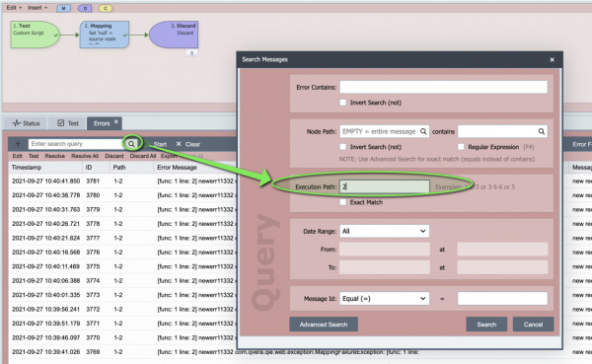Open the Edit dropdown menu at the top

tap(14, 8)
